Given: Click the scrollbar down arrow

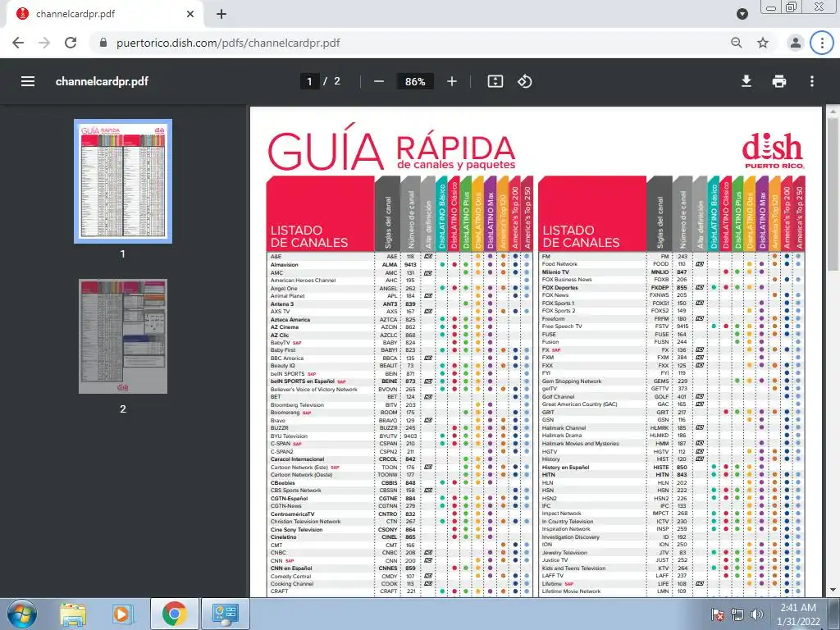Looking at the screenshot, I should point(833,590).
